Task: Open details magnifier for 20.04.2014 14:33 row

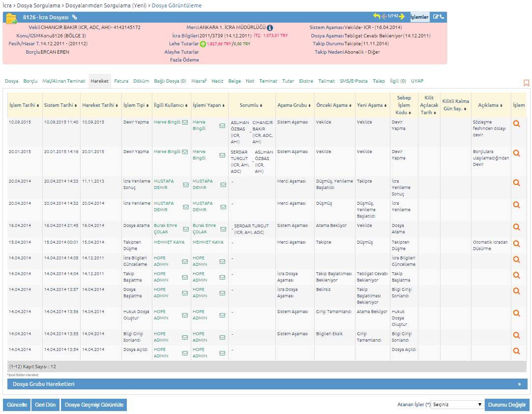Action: [516, 183]
